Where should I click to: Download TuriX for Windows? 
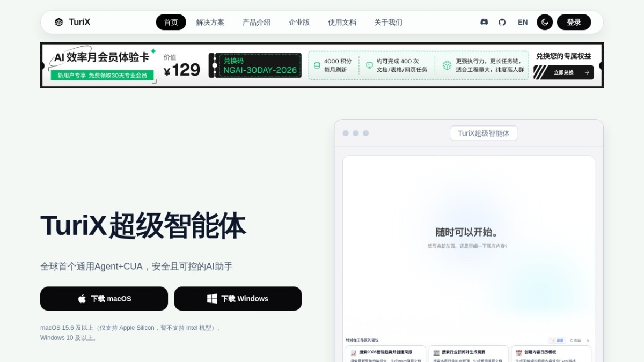pos(238,299)
